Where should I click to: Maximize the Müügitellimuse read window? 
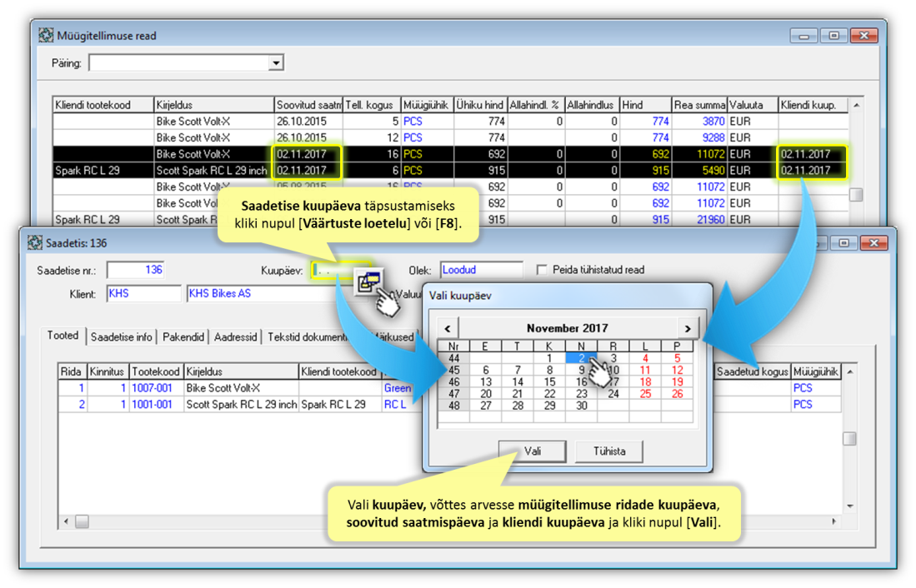[833, 36]
